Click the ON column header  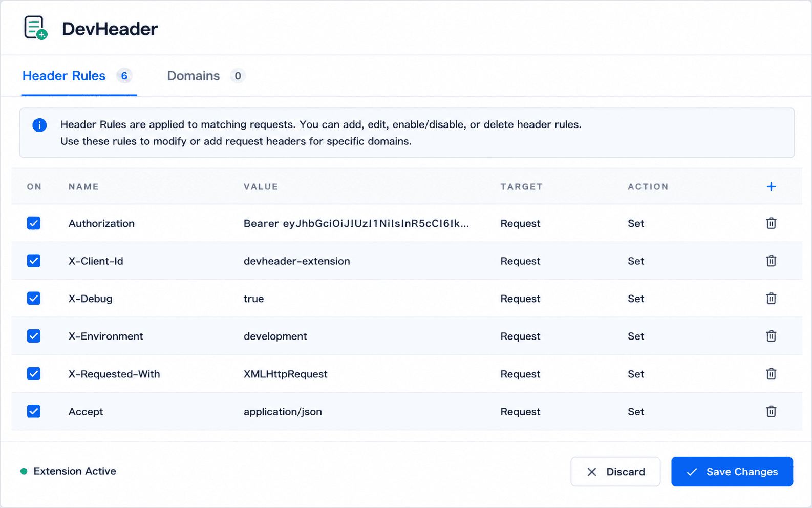point(34,187)
